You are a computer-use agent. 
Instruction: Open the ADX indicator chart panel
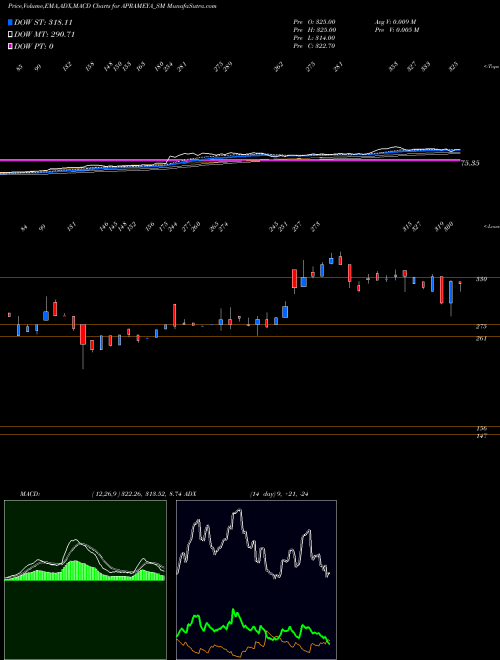click(x=256, y=580)
